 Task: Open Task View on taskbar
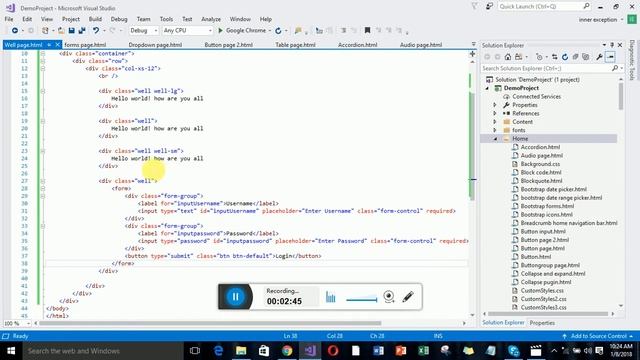point(195,351)
